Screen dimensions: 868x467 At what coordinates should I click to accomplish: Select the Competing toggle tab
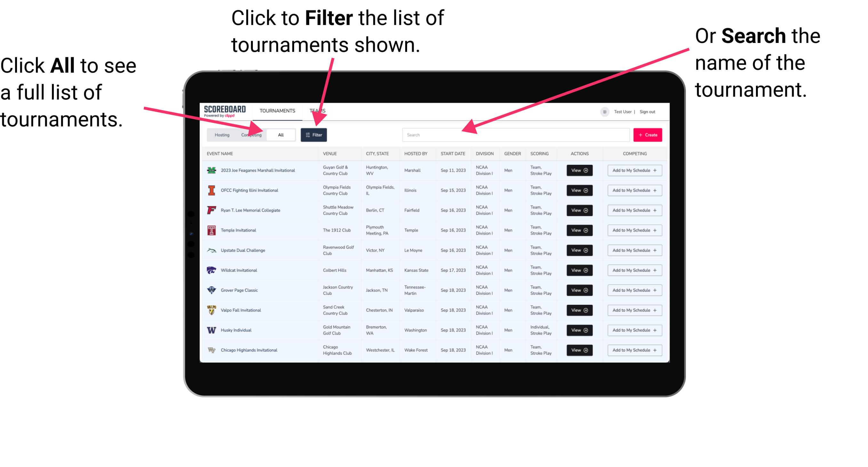click(x=250, y=134)
